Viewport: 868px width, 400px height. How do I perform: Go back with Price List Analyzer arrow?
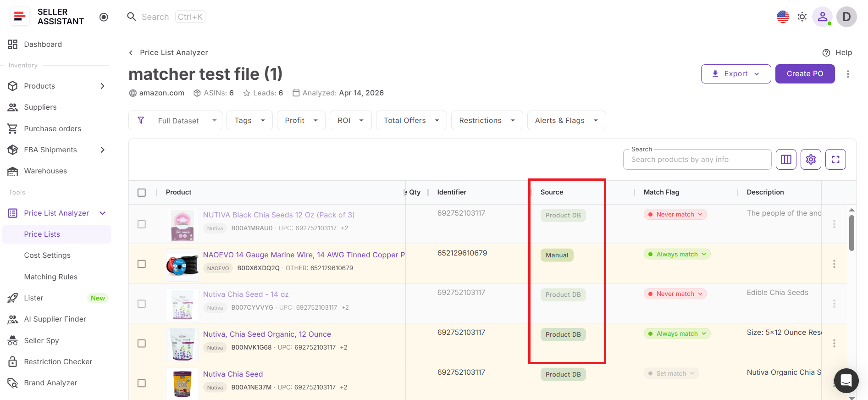131,53
